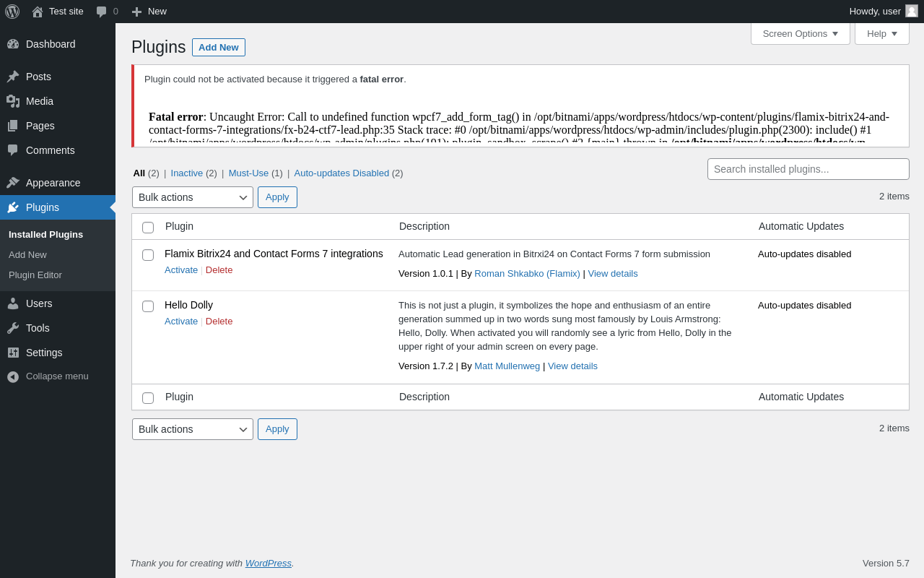Collapse the sidebar menu arrow icon
This screenshot has height=578, width=924.
pyautogui.click(x=13, y=376)
